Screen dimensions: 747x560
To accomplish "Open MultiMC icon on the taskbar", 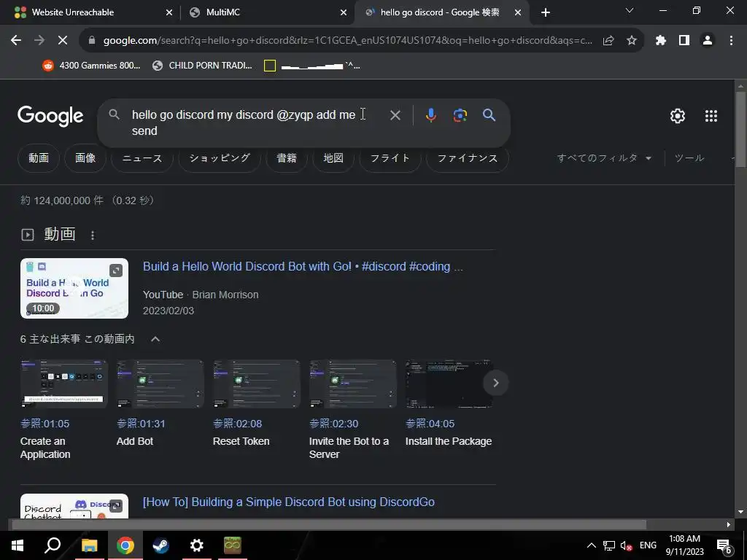I will coord(233,545).
